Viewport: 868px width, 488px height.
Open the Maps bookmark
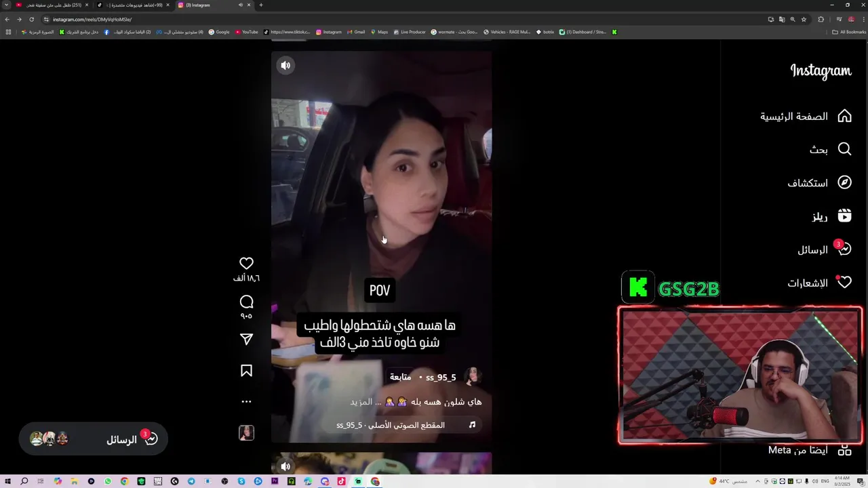pos(379,32)
